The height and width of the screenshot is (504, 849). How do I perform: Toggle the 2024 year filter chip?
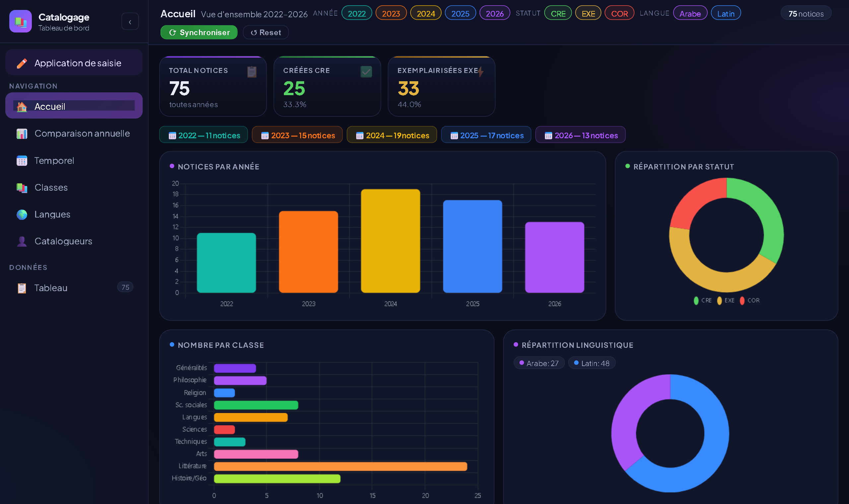click(x=426, y=14)
